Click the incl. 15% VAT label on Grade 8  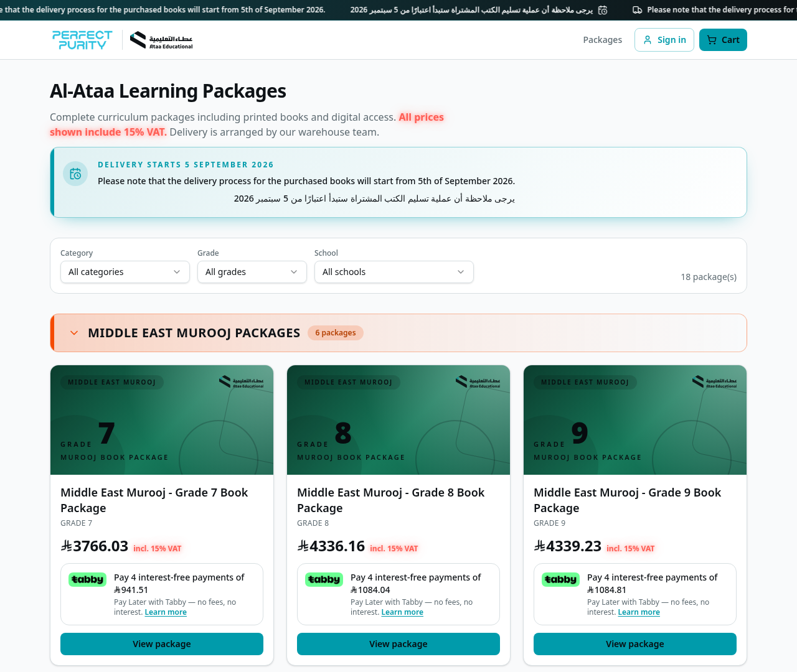[394, 549]
